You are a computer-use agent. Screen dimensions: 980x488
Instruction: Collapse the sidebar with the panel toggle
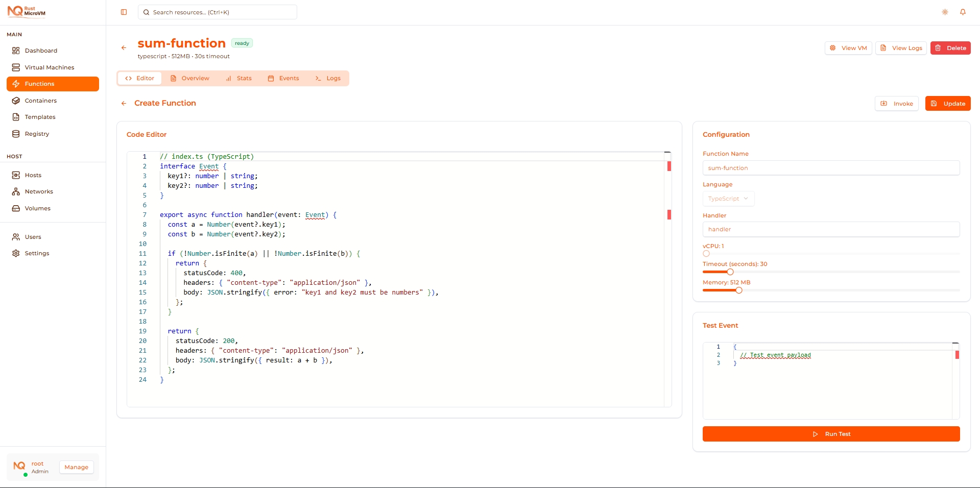tap(124, 12)
